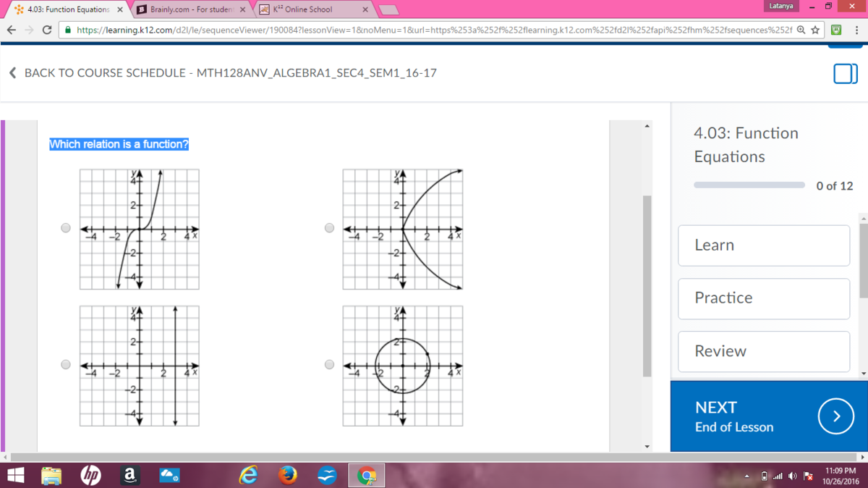The height and width of the screenshot is (488, 868).
Task: Select the vertical line graph answer
Action: tap(66, 364)
